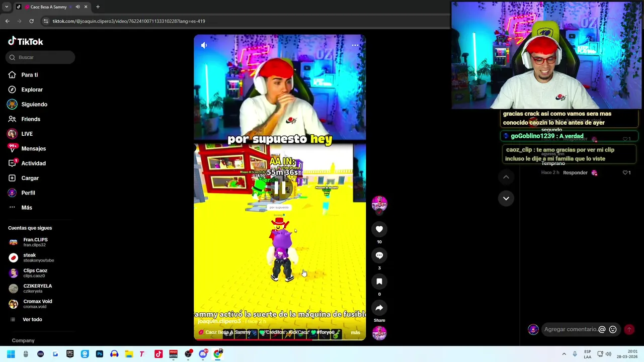The width and height of the screenshot is (644, 362).
Task: Open Cargar upload page
Action: click(x=30, y=178)
